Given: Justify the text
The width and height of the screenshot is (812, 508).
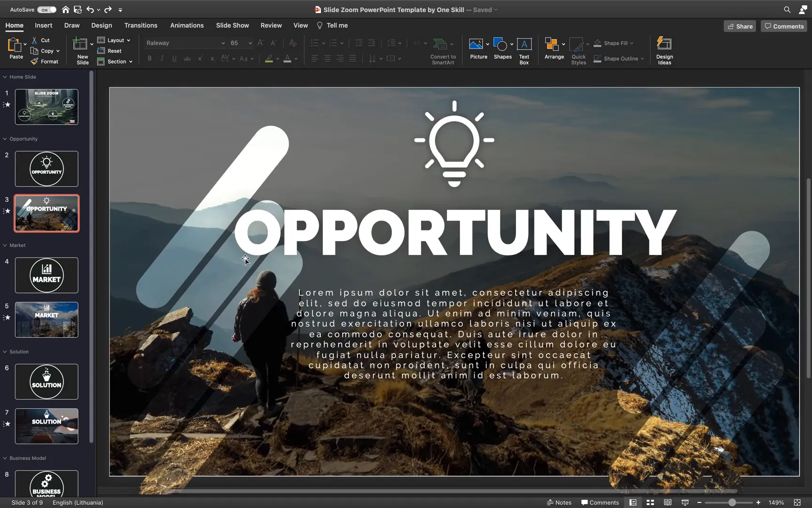Looking at the screenshot, I should 352,58.
